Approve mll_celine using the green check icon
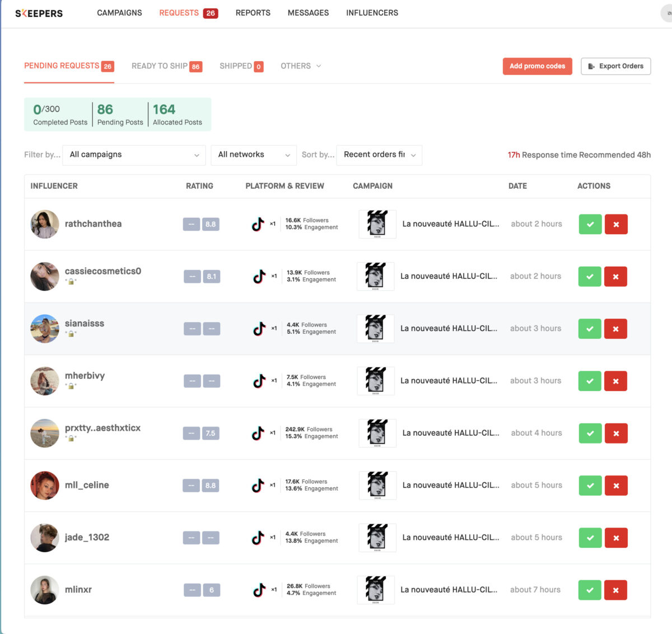This screenshot has height=634, width=672. click(x=590, y=486)
